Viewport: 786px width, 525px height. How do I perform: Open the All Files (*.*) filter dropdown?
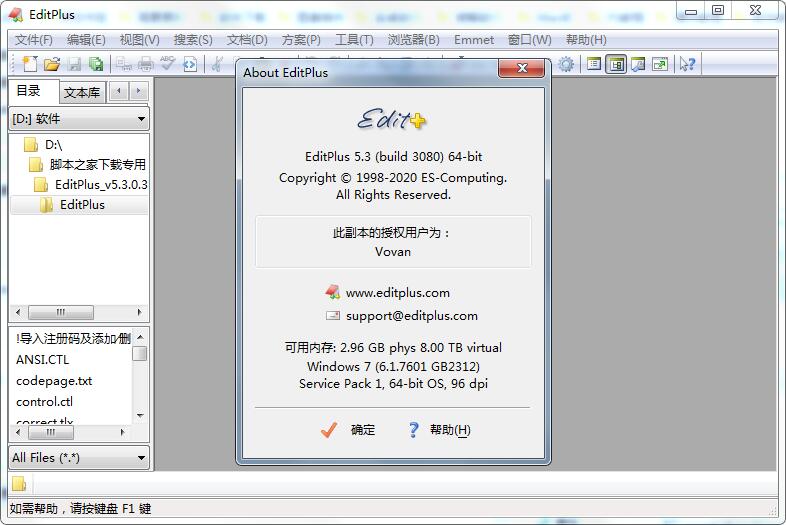[79, 457]
